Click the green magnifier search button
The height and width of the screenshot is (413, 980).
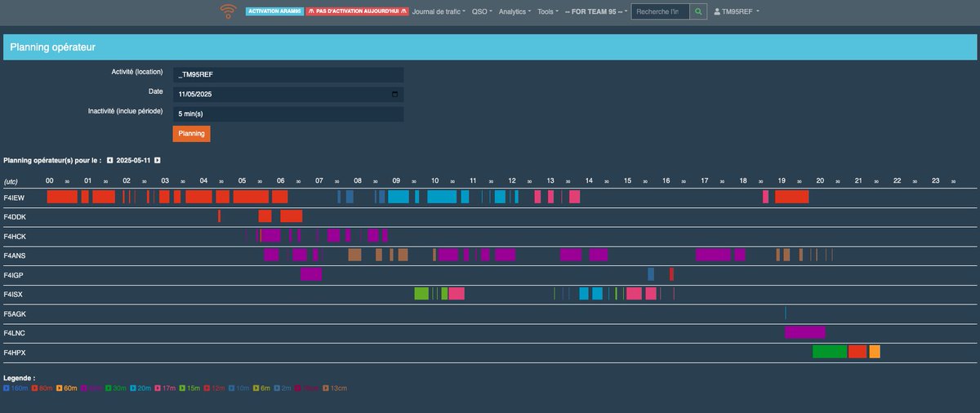pyautogui.click(x=699, y=11)
